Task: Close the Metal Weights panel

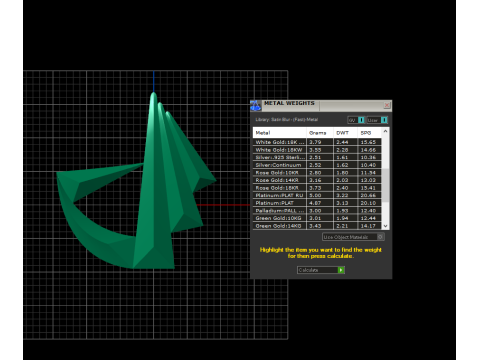Action: (x=387, y=105)
